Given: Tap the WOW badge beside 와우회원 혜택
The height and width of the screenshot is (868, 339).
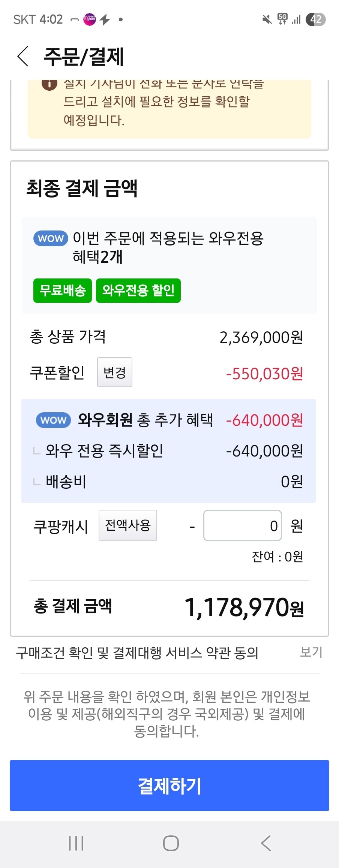Looking at the screenshot, I should click(x=53, y=420).
